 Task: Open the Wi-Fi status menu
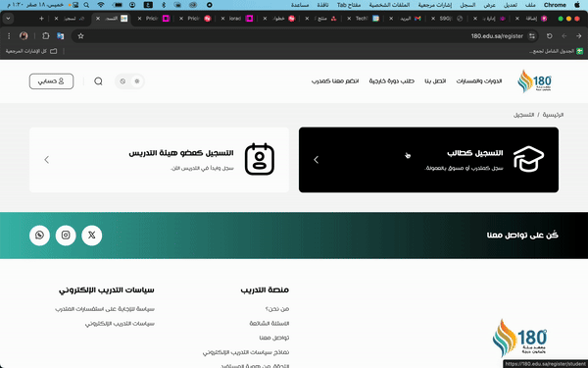click(101, 5)
